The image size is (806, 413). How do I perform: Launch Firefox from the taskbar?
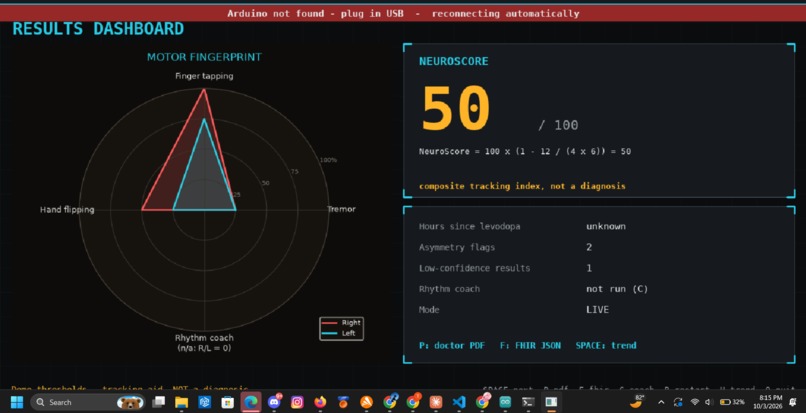pos(320,402)
